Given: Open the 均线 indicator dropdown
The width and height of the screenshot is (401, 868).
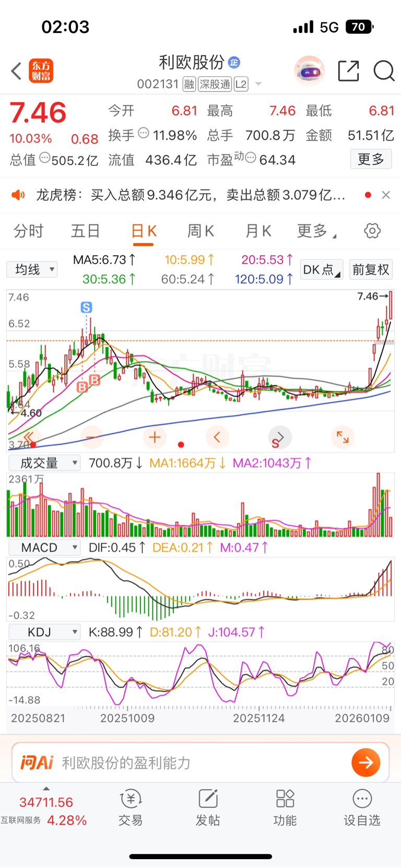Looking at the screenshot, I should [x=32, y=270].
